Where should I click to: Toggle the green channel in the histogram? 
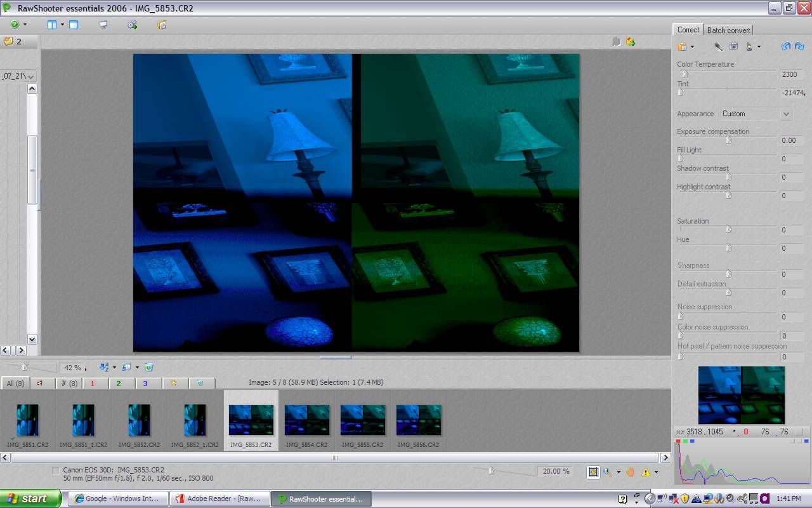[685, 441]
